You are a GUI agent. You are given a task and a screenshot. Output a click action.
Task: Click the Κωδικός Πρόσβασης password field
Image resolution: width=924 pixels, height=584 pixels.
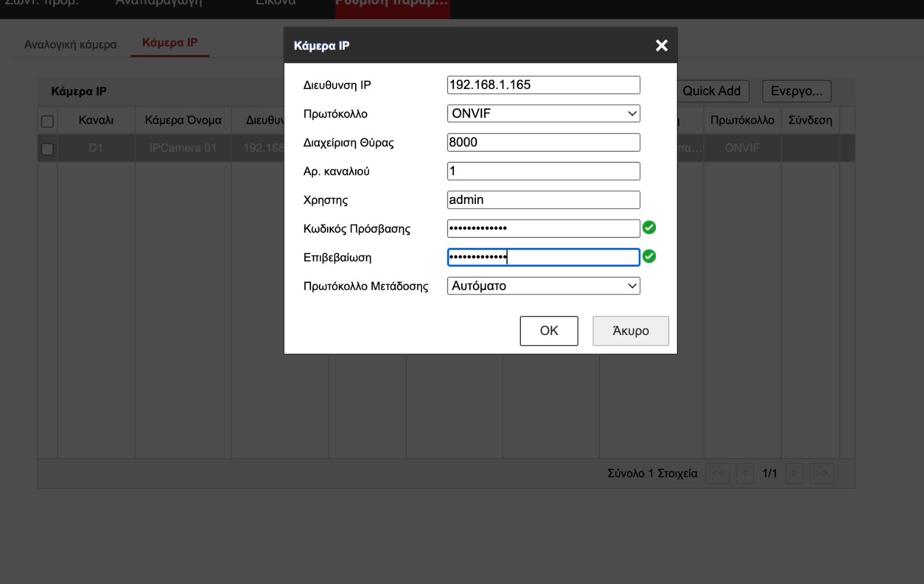click(543, 228)
